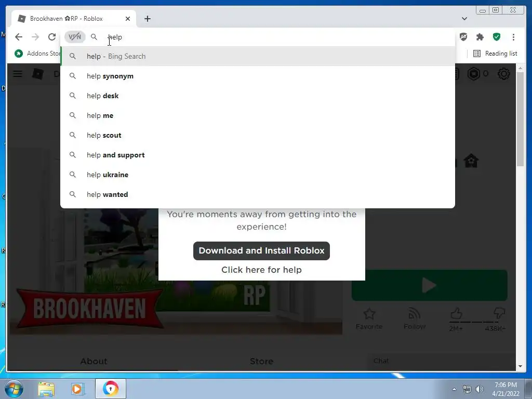This screenshot has height=399, width=532.
Task: Choose the 'help synonym' suggestion
Action: click(x=258, y=76)
